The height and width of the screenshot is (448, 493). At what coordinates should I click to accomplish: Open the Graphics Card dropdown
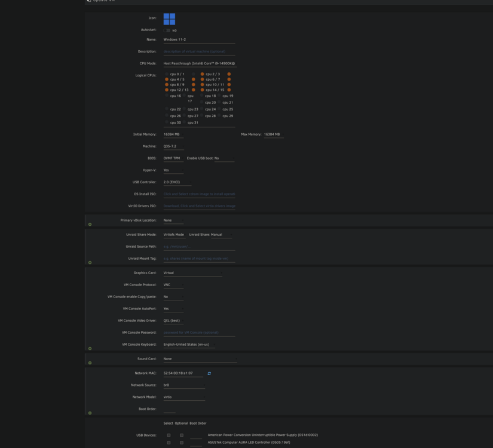coord(193,273)
